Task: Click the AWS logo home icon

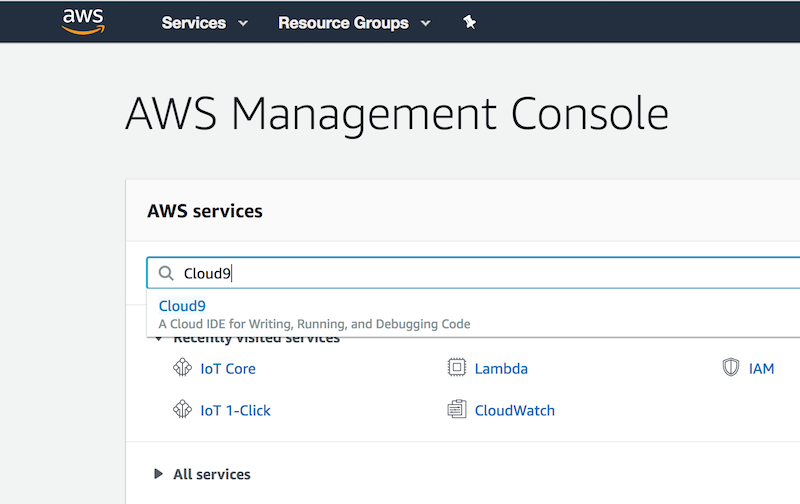Action: [x=83, y=21]
